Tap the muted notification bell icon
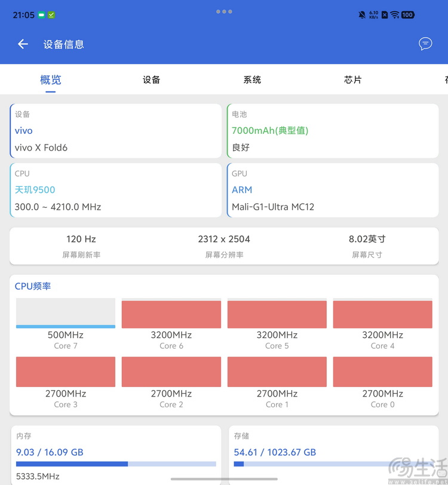 (x=361, y=15)
